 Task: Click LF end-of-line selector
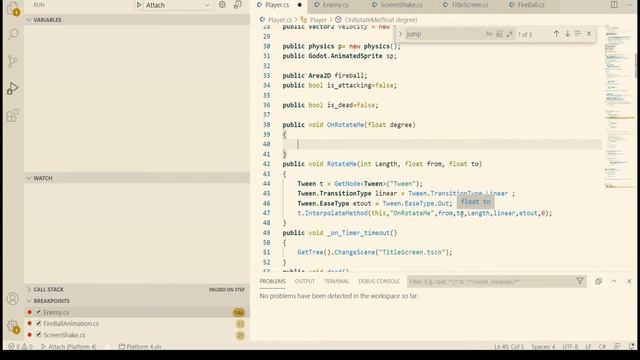pyautogui.click(x=588, y=347)
